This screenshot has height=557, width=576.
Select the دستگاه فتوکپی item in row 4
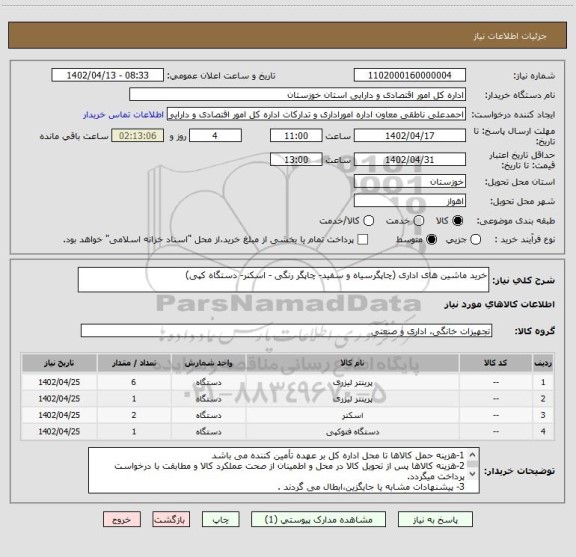(x=352, y=432)
